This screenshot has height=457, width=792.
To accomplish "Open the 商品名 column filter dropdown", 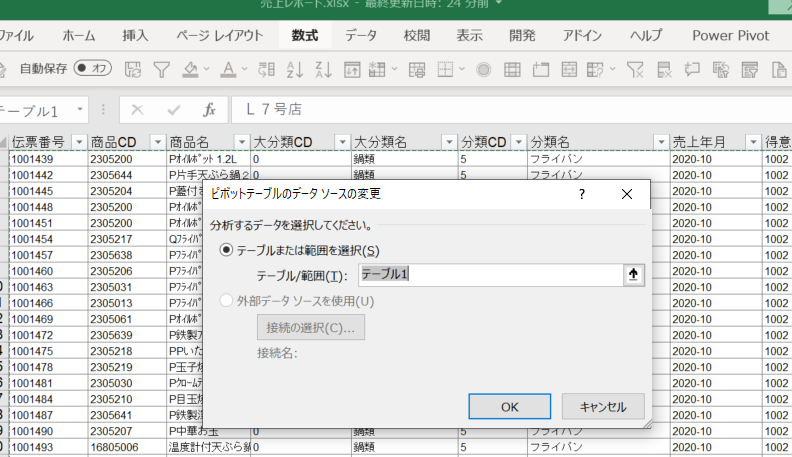I will click(241, 142).
